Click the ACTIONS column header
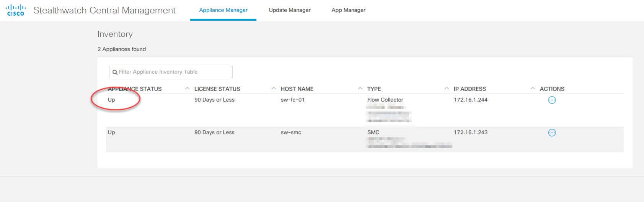 (x=552, y=89)
